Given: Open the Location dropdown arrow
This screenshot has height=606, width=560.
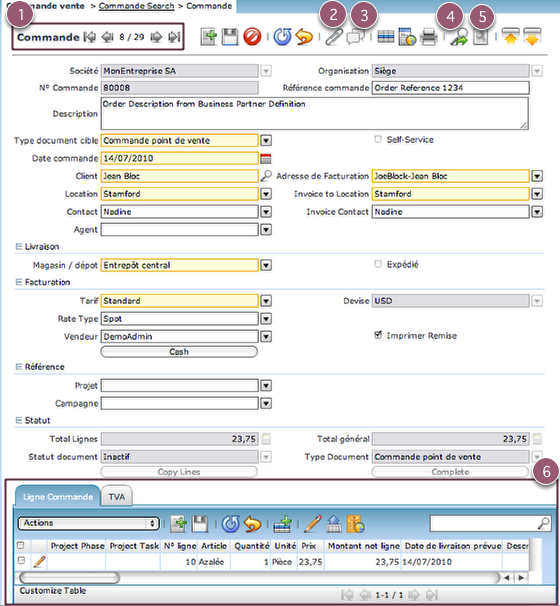Looking at the screenshot, I should click(266, 194).
